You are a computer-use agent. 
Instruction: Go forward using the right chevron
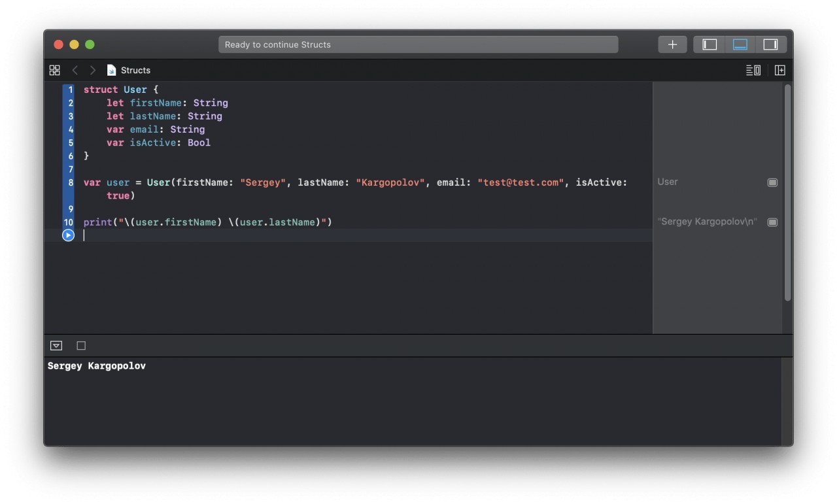coord(93,70)
